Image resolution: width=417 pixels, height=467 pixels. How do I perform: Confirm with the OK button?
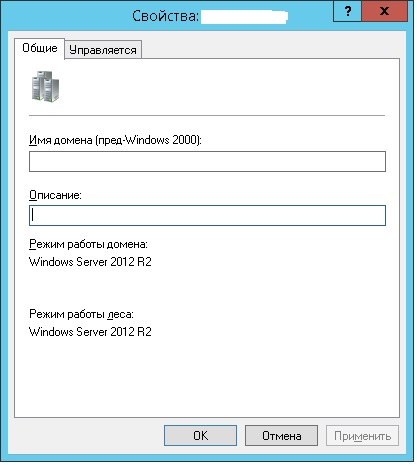[200, 435]
